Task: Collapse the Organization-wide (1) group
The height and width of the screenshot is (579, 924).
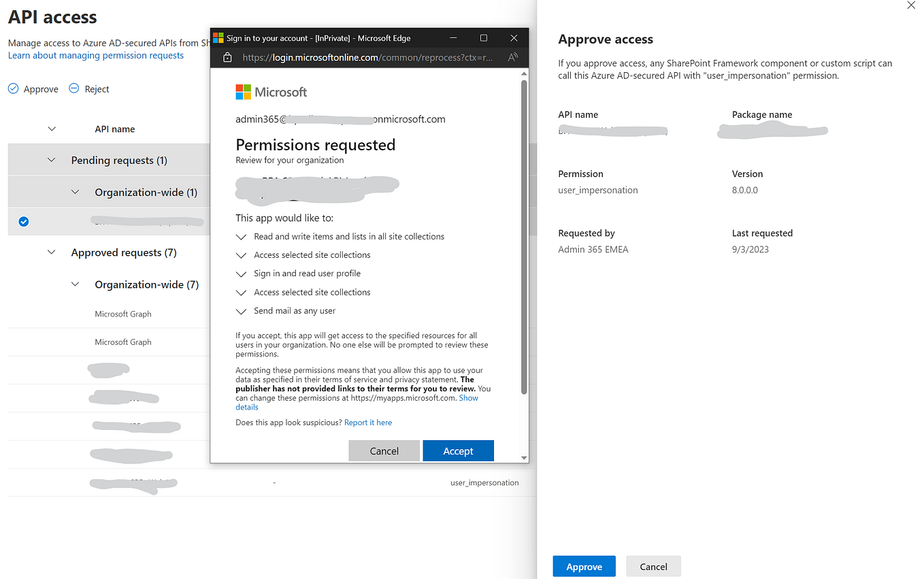Action: point(75,191)
